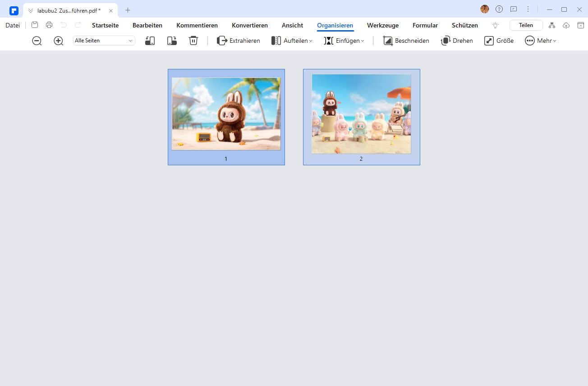The height and width of the screenshot is (386, 588).
Task: Zoom in page thumbnails
Action: click(59, 41)
